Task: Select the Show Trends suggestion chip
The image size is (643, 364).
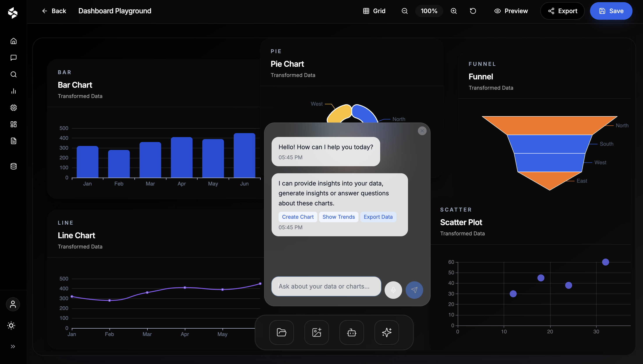Action: click(x=338, y=217)
